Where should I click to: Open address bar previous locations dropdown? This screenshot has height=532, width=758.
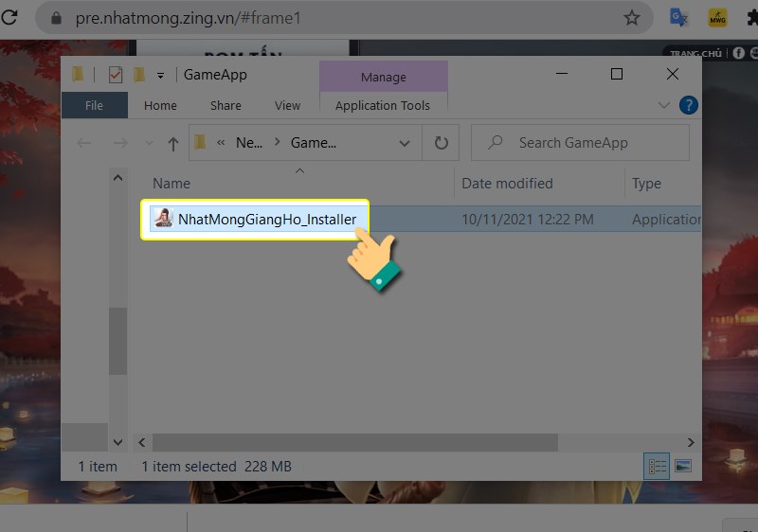tap(405, 143)
